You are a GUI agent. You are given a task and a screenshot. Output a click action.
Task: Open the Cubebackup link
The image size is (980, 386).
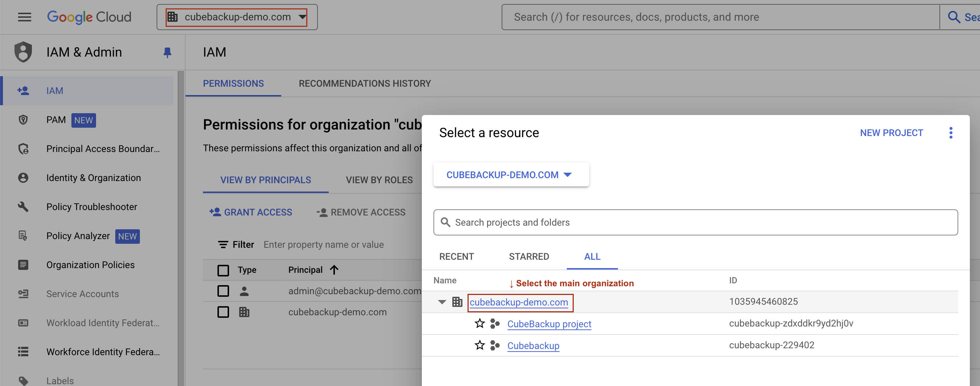tap(533, 346)
